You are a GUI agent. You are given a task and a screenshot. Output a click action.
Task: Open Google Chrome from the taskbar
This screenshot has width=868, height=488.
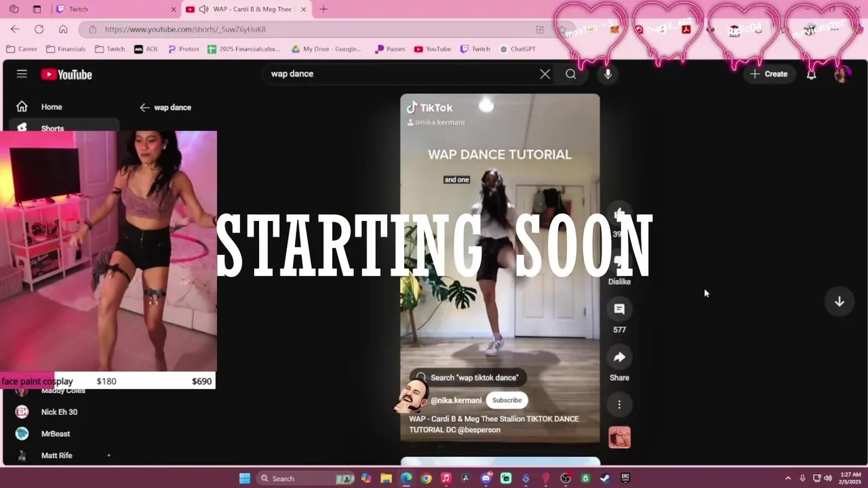click(x=426, y=478)
